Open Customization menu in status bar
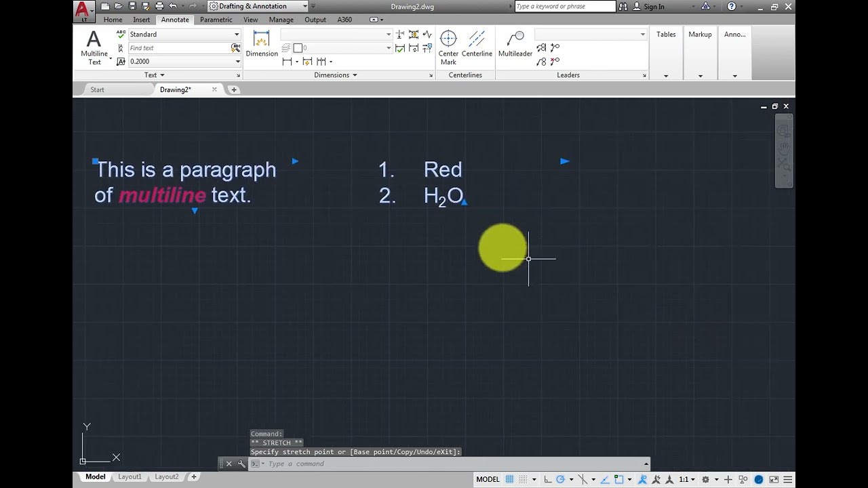 (x=789, y=479)
